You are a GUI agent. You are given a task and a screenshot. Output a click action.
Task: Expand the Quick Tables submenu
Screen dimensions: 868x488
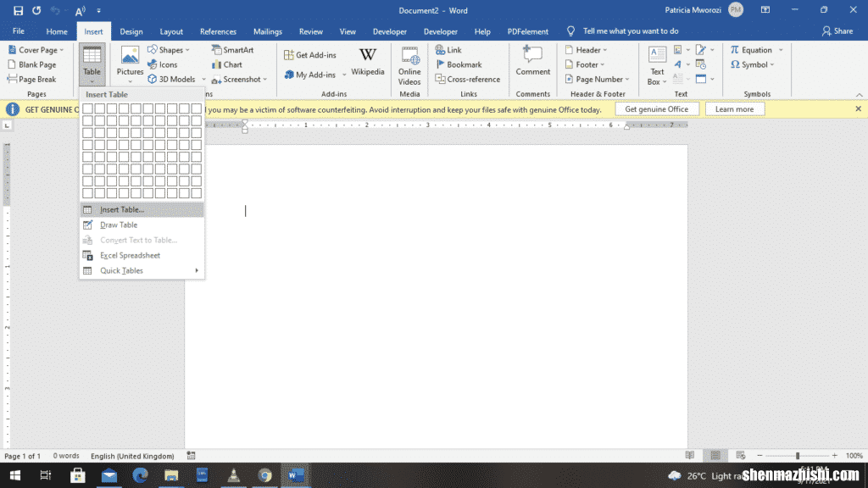(142, 270)
